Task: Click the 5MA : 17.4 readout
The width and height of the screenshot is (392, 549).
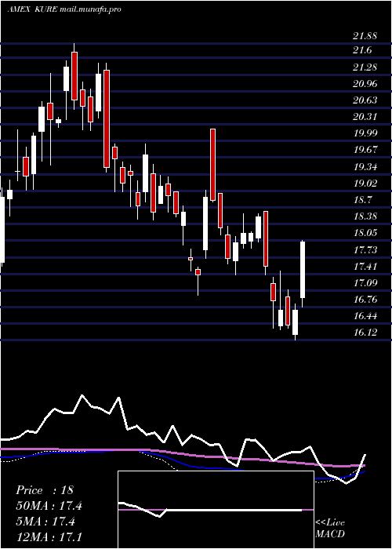Action: pyautogui.click(x=45, y=522)
